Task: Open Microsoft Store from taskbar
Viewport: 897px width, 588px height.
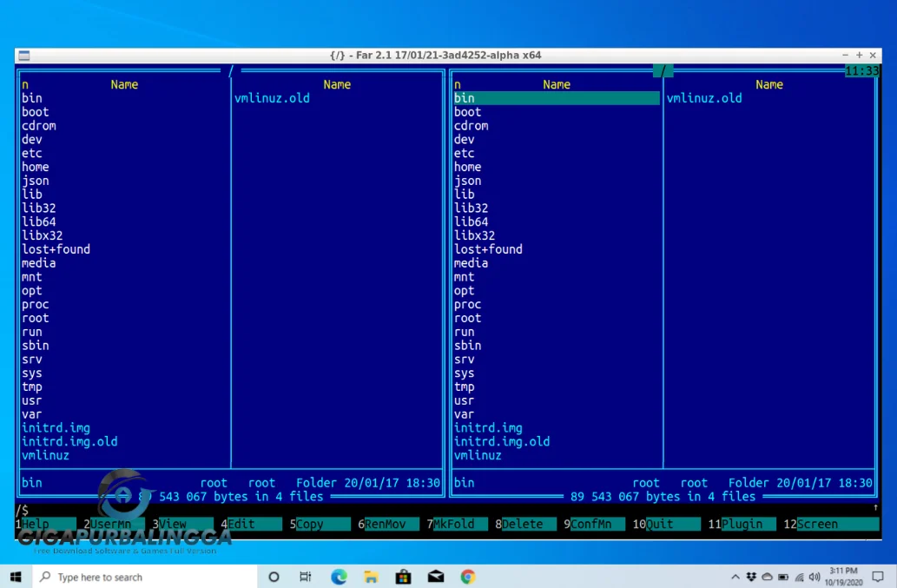Action: point(403,577)
